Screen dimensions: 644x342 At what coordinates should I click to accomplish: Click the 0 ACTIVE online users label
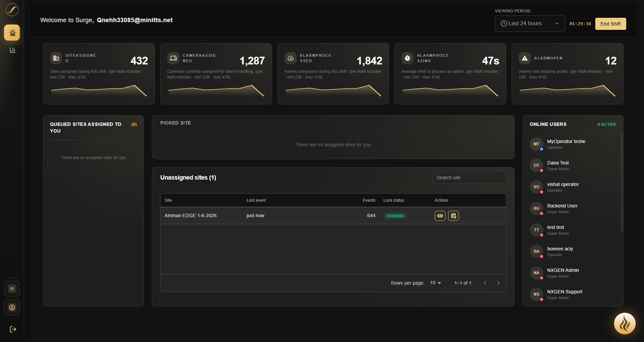point(607,125)
